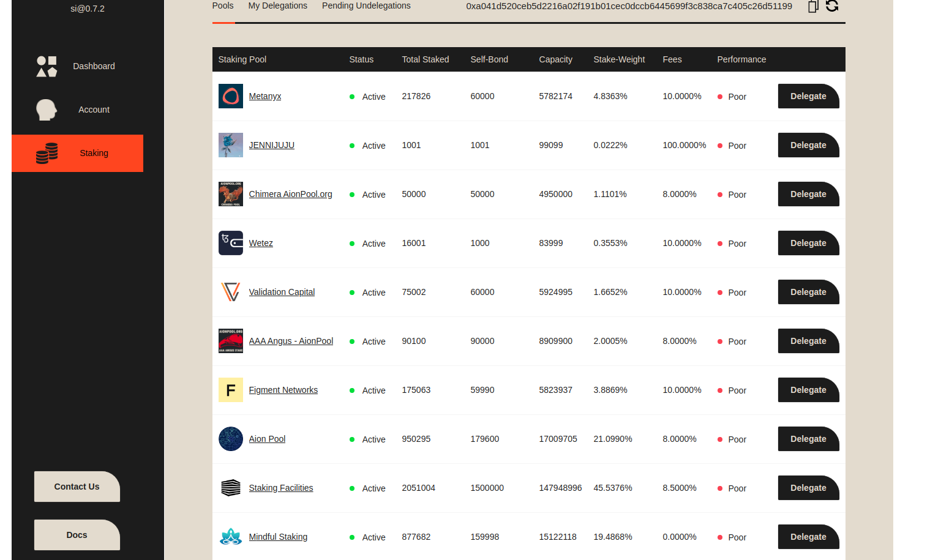
Task: Copy the wallet address with clipboard icon
Action: (813, 6)
